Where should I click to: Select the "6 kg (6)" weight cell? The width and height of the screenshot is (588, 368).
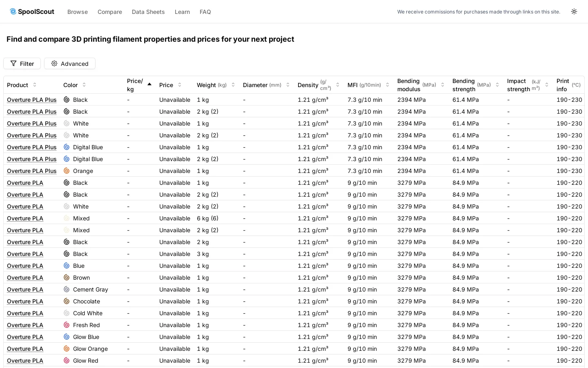click(207, 218)
